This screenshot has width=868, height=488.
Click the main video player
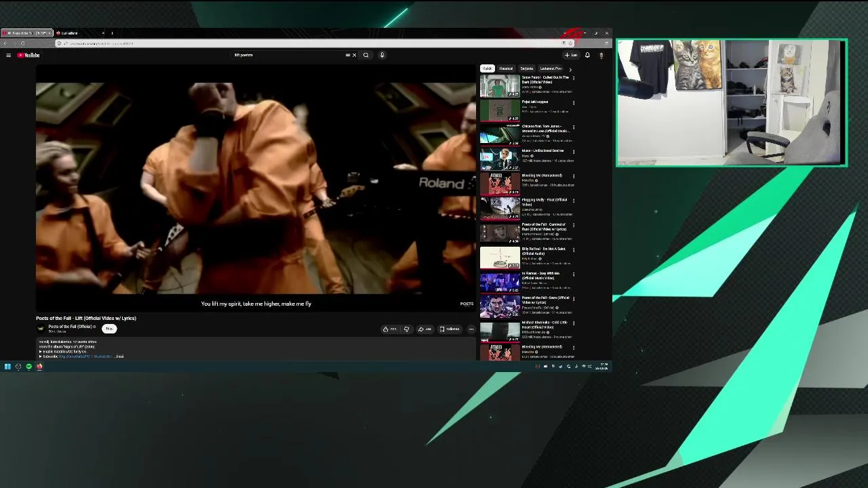coord(256,188)
